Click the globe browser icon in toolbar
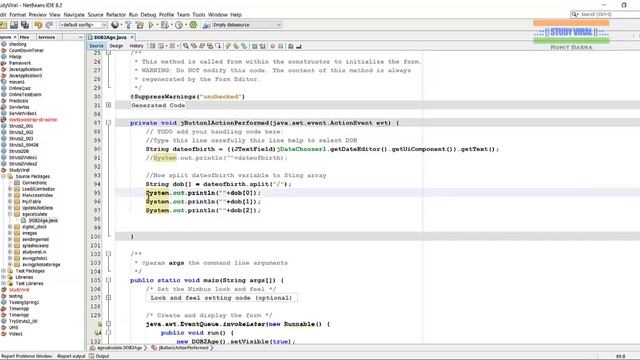This screenshot has width=640, height=360. pyautogui.click(x=115, y=25)
